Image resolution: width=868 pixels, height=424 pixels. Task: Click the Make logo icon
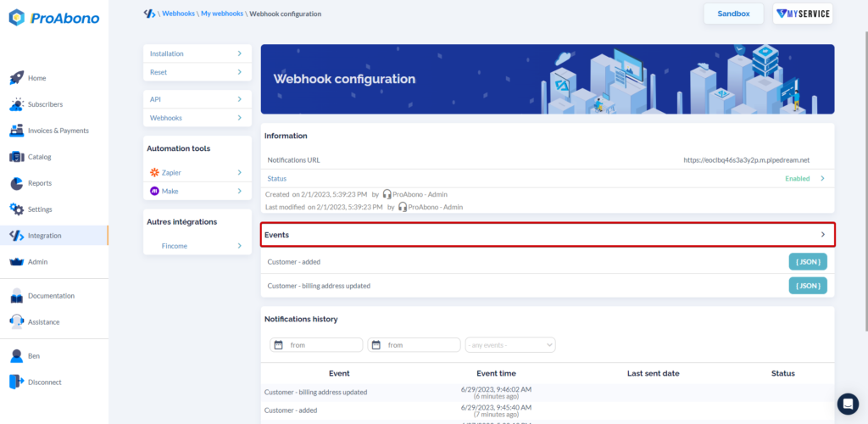tap(154, 191)
